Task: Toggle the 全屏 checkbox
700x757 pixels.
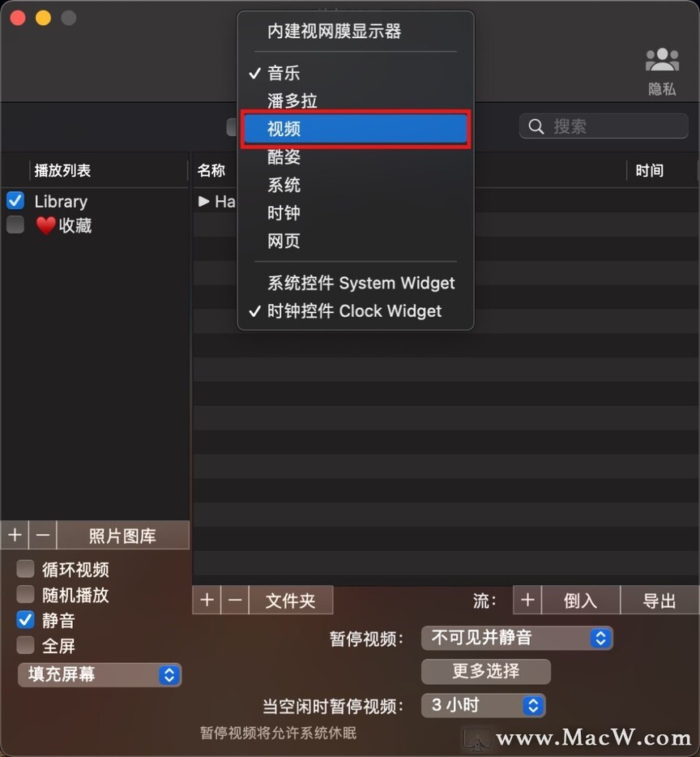Action: (x=25, y=644)
